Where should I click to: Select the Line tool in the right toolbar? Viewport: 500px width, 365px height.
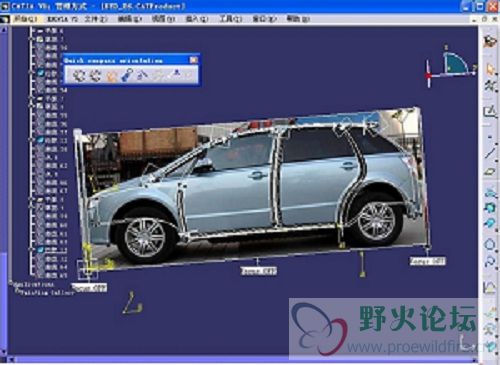tap(490, 153)
